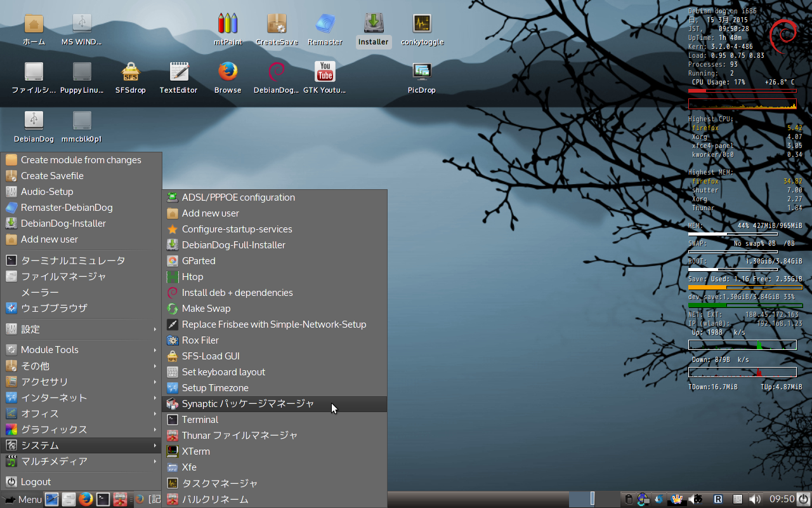Select Replace Frisbee with Simple-Network-Setup
The image size is (812, 508).
[x=275, y=324]
